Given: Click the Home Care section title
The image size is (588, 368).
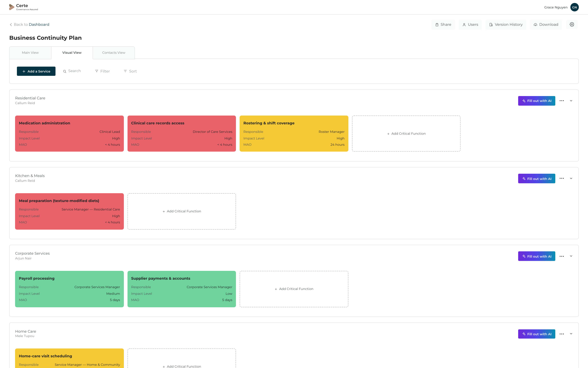Looking at the screenshot, I should pos(26,331).
